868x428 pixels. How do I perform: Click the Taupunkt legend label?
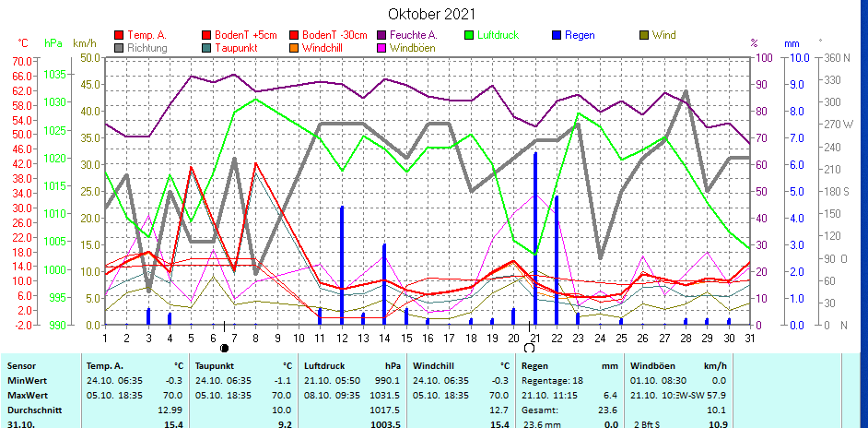[237, 48]
